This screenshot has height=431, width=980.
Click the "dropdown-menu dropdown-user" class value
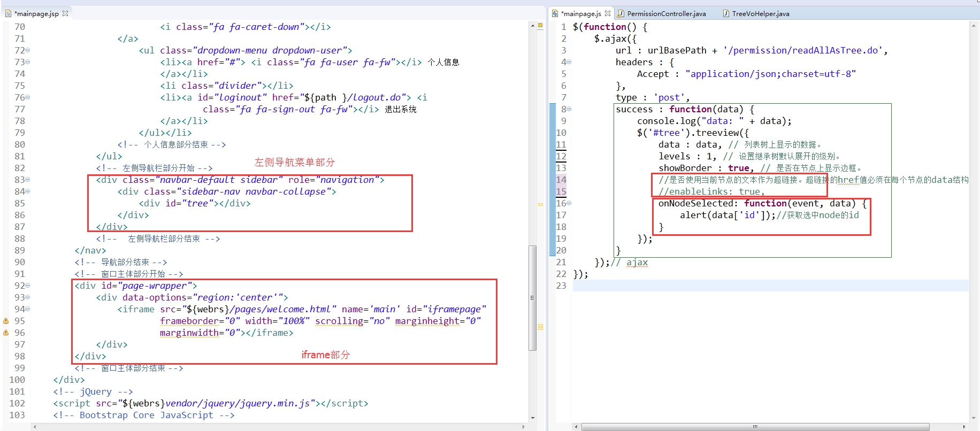(x=270, y=50)
